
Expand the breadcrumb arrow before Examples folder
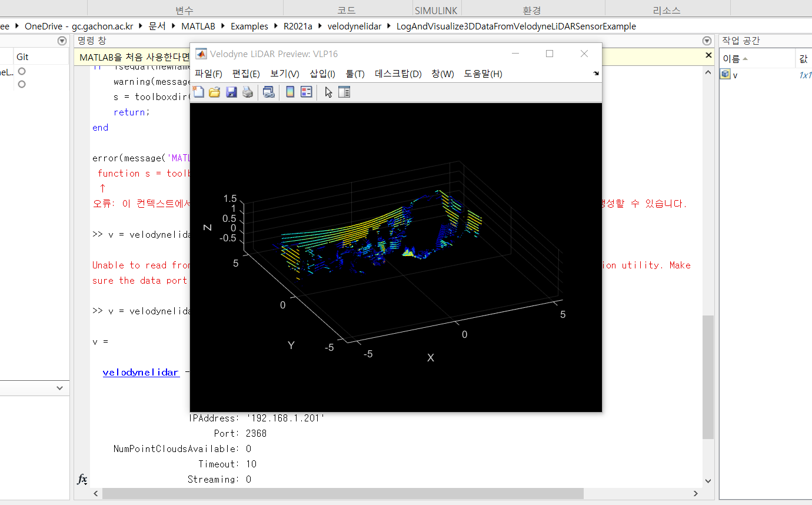224,26
